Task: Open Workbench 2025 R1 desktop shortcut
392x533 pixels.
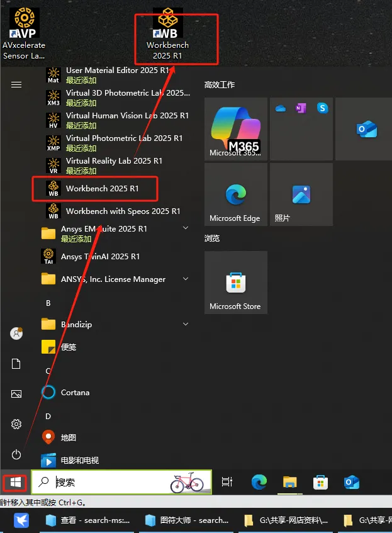Action: pyautogui.click(x=167, y=34)
